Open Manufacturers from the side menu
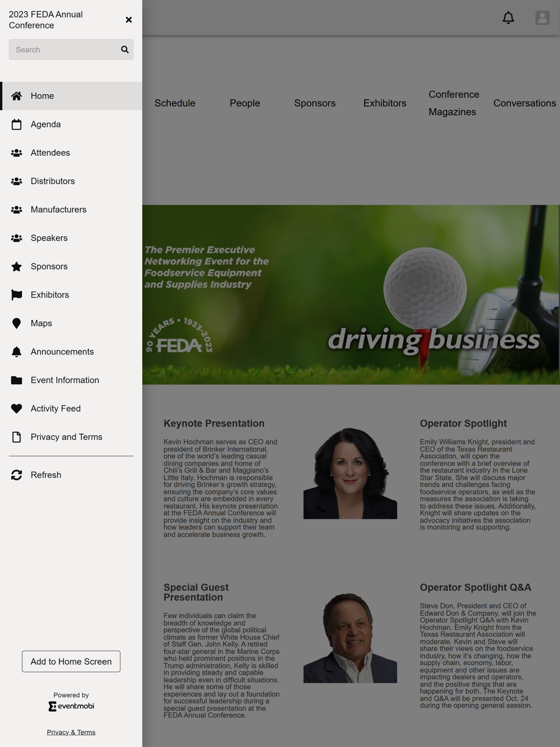This screenshot has width=560, height=747. pyautogui.click(x=71, y=209)
